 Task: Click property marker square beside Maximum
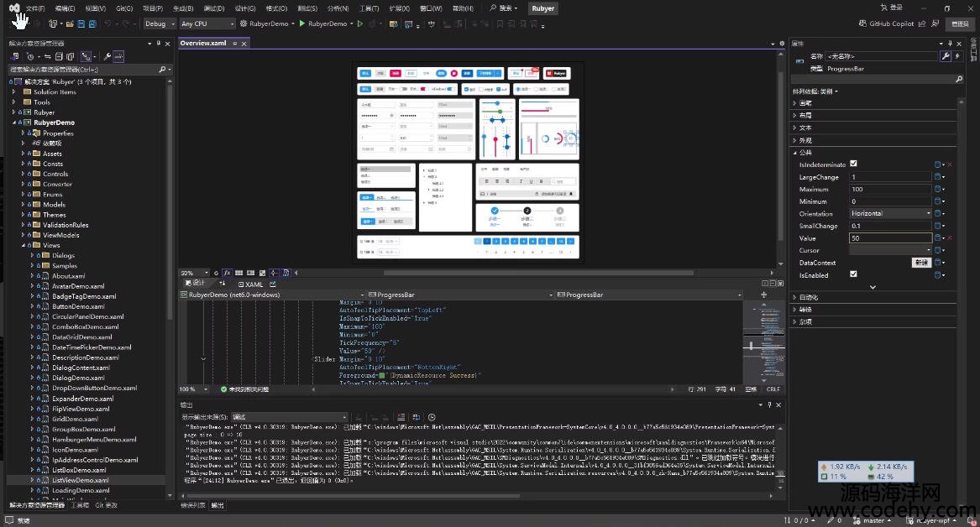point(937,189)
